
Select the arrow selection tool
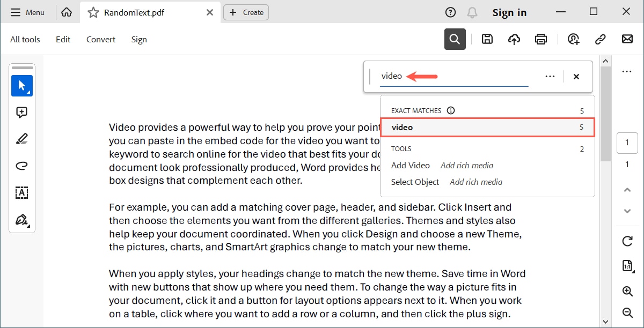click(22, 85)
